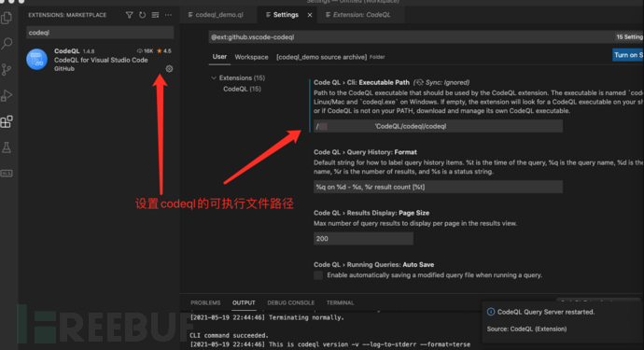Viewport: 644px width, 350px height.
Task: Click the 4.5 star rating
Action: (x=164, y=51)
